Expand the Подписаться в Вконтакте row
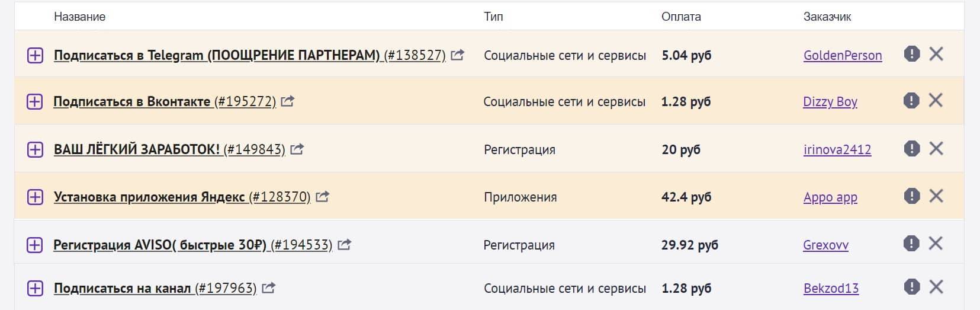 [x=35, y=101]
